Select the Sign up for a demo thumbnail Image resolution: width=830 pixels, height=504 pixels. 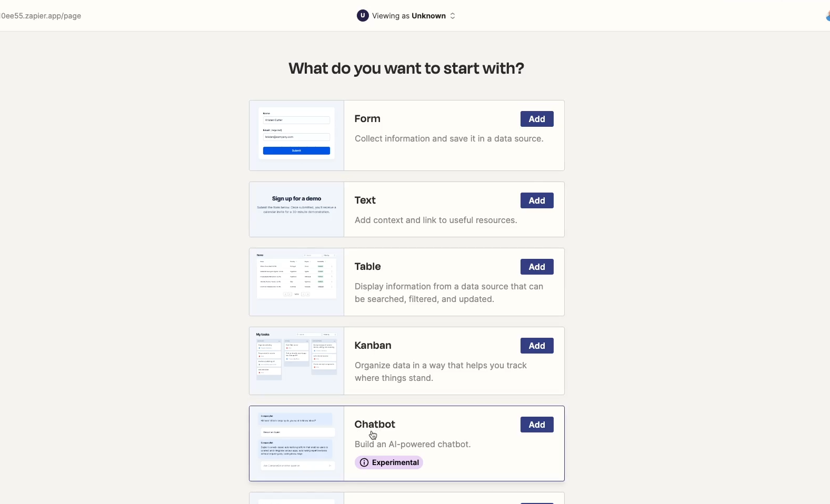pos(296,209)
